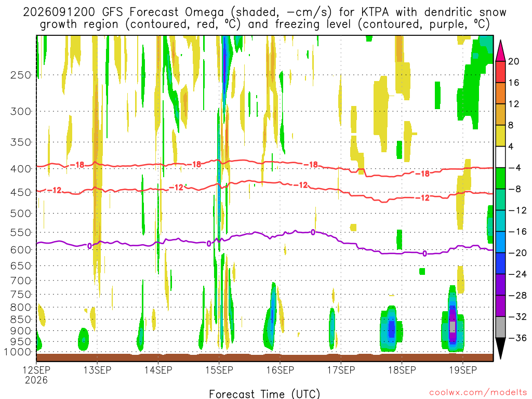Click the 500 pressure level label

tap(21, 214)
